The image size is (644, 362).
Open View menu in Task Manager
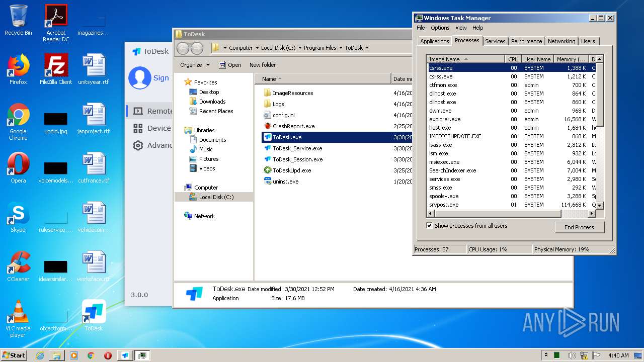(x=461, y=28)
